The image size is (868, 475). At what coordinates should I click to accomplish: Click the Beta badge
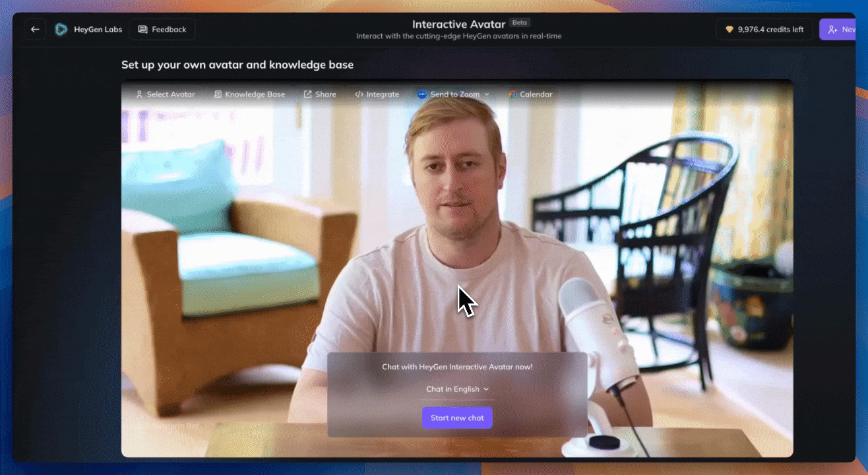click(519, 22)
